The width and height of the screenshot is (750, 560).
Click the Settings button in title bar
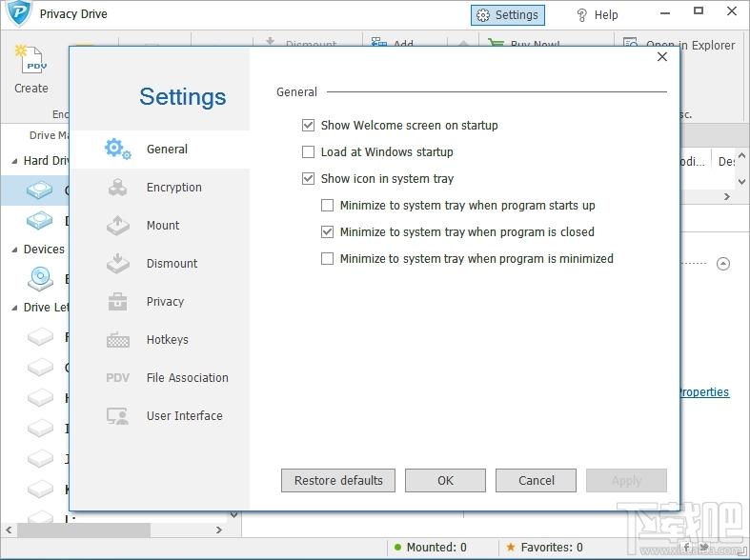click(x=508, y=15)
